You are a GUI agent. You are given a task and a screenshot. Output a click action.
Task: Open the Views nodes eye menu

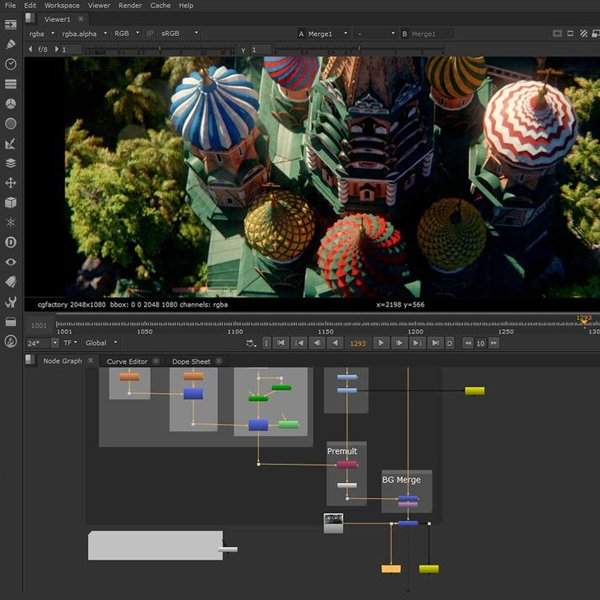click(11, 262)
